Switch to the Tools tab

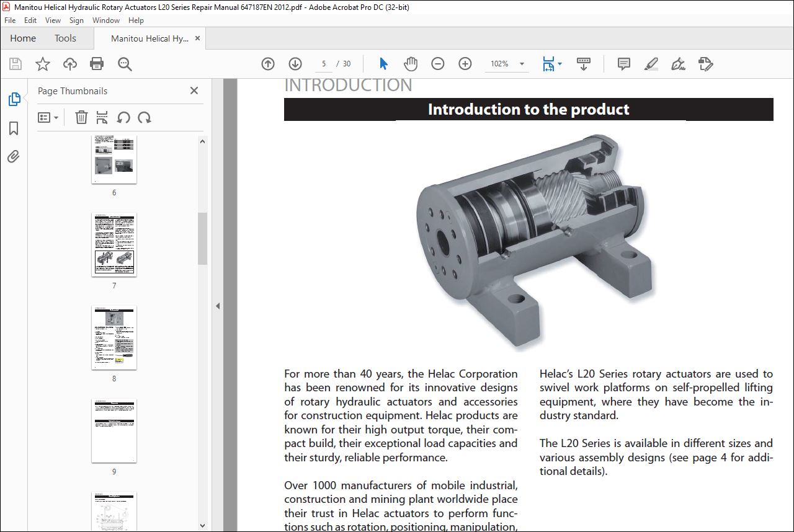point(65,38)
